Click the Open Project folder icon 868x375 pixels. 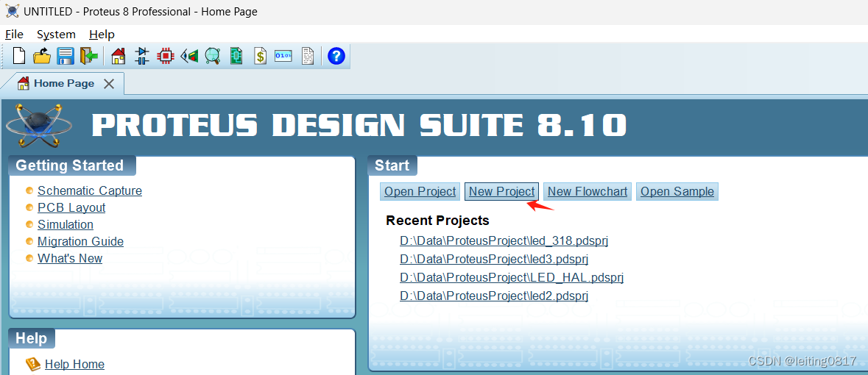[x=42, y=56]
